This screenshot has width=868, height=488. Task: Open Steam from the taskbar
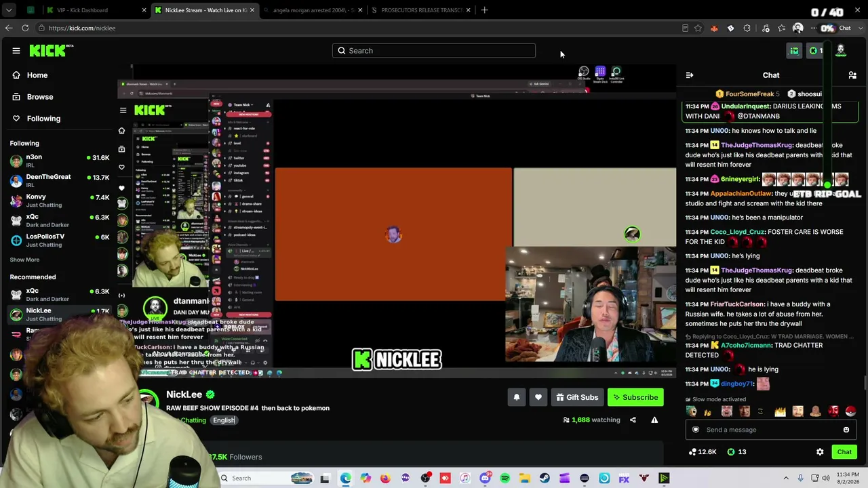click(545, 479)
